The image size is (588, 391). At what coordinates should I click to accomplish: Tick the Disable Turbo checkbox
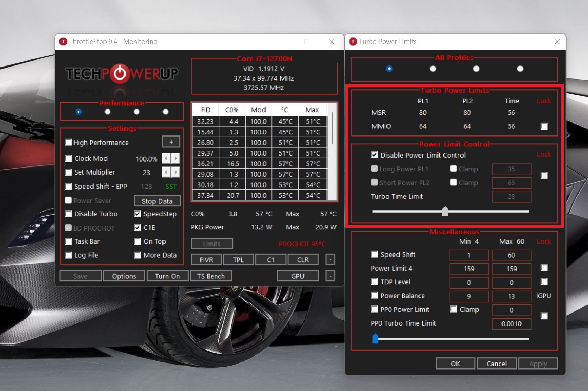point(69,214)
